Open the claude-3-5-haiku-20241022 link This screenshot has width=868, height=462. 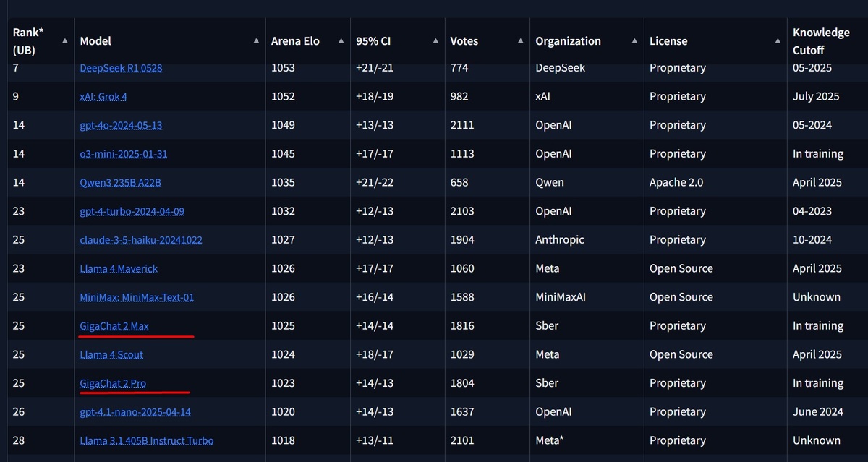pos(141,239)
